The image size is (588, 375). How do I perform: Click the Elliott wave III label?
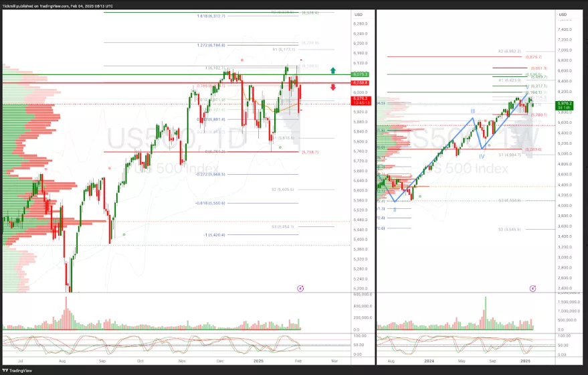coord(473,111)
